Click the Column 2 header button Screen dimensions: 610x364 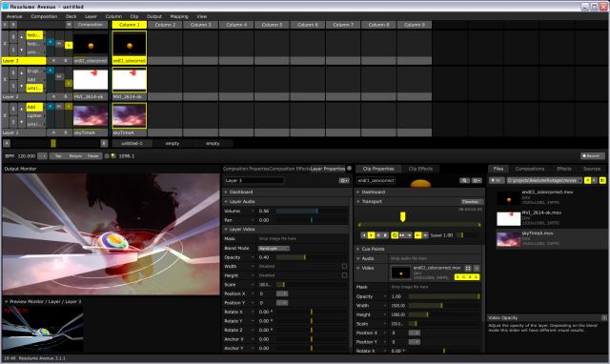[165, 25]
